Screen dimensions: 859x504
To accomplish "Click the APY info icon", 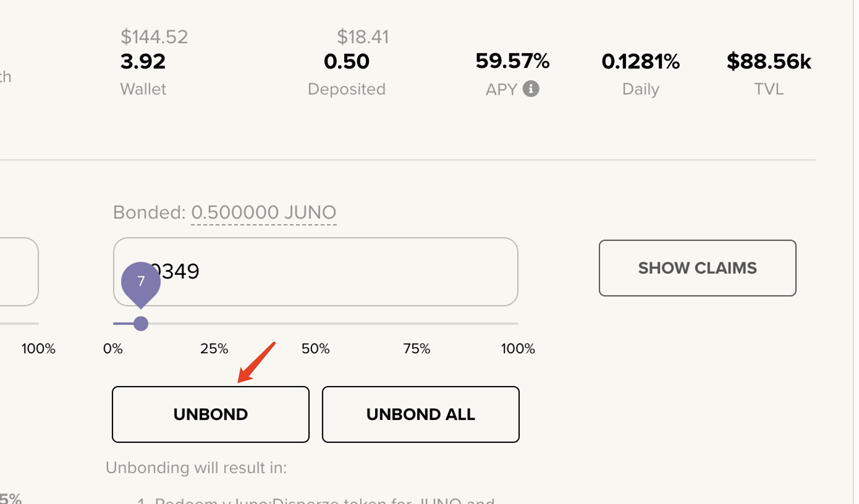I will pyautogui.click(x=531, y=89).
